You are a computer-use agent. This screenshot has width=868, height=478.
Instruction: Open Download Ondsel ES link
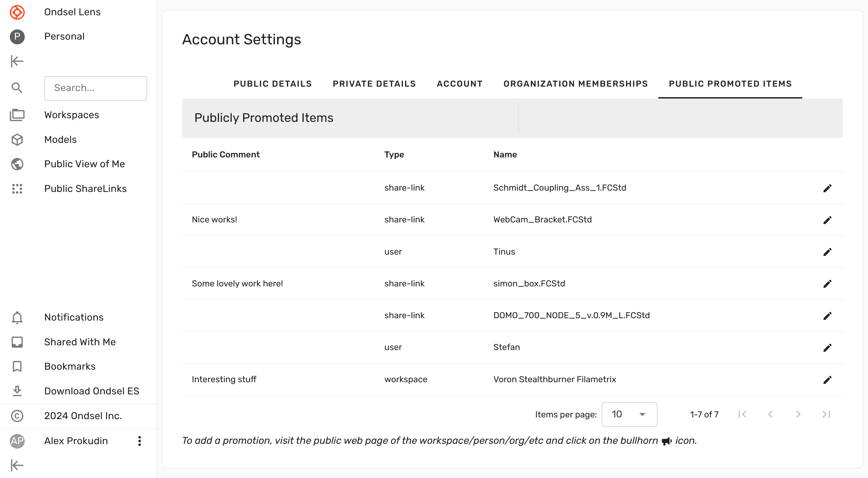coord(91,391)
